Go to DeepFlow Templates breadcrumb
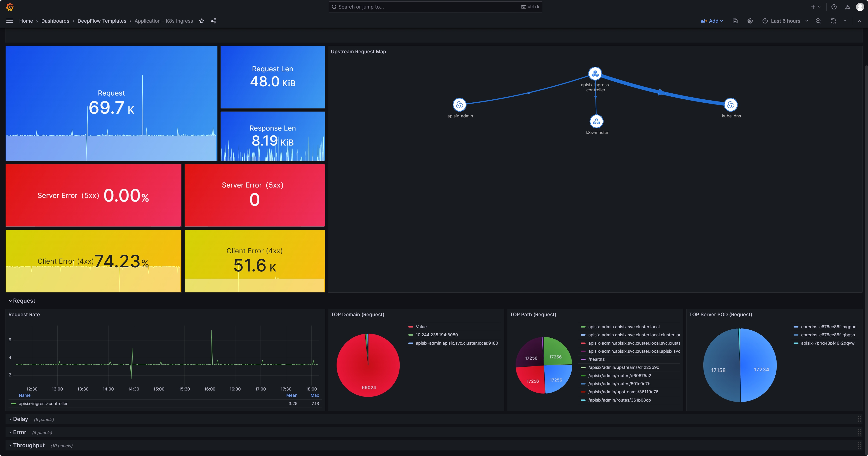 pos(102,21)
